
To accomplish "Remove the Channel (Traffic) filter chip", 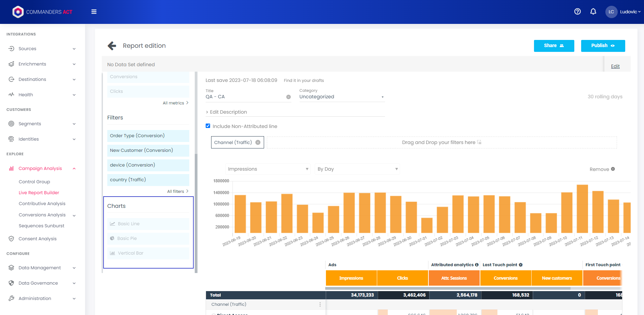I will click(x=258, y=143).
